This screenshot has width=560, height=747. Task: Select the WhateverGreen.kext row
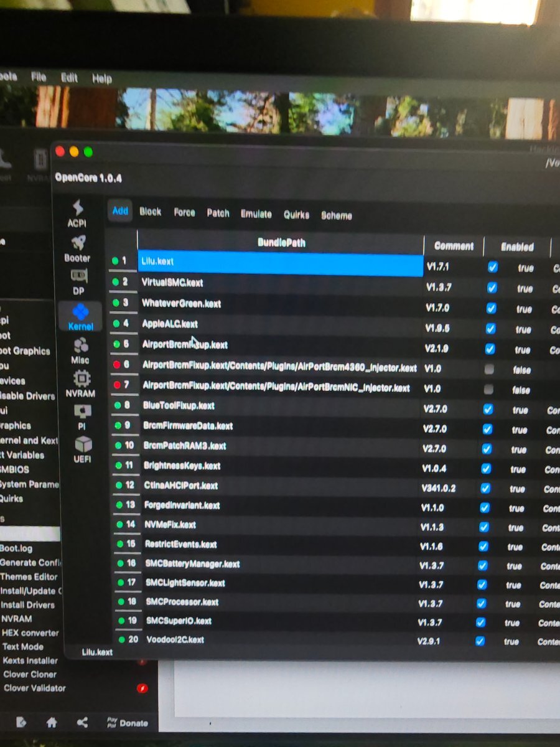coord(280,303)
